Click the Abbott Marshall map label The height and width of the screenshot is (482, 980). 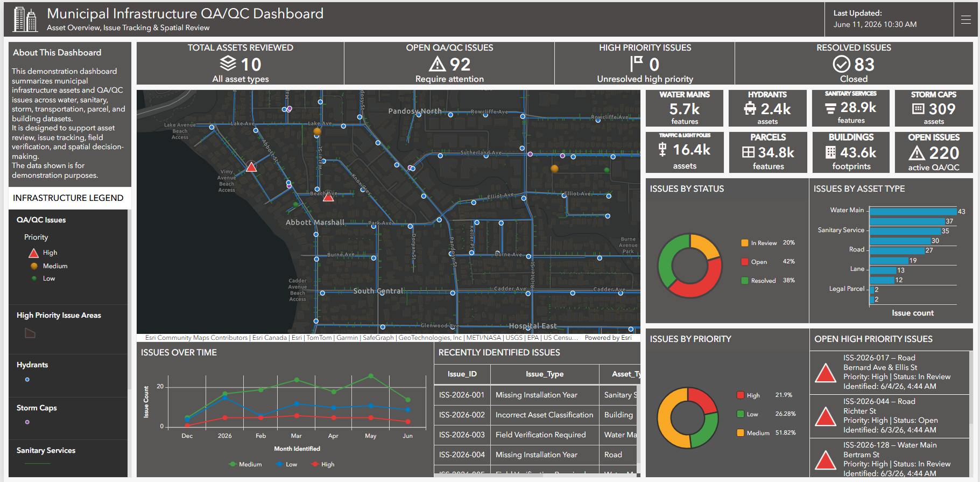[315, 222]
